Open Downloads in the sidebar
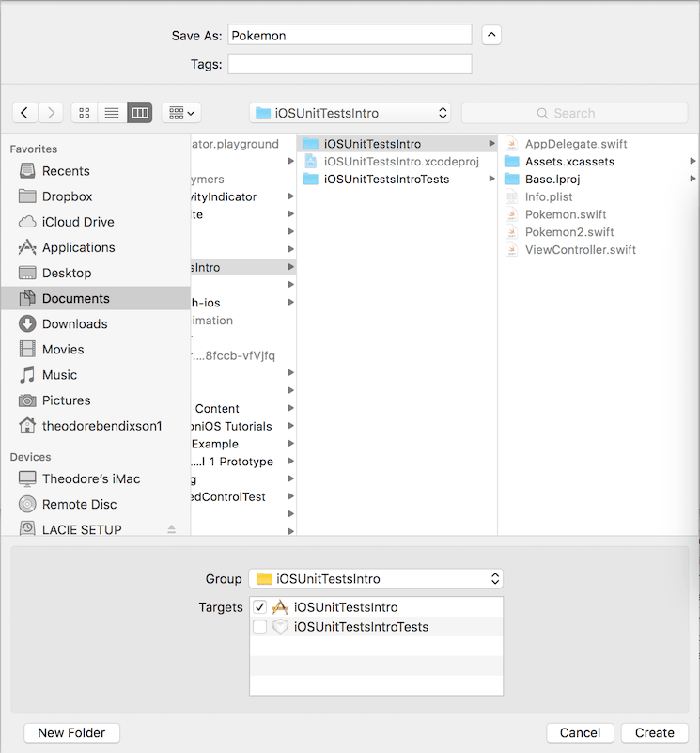700x753 pixels. 95,323
